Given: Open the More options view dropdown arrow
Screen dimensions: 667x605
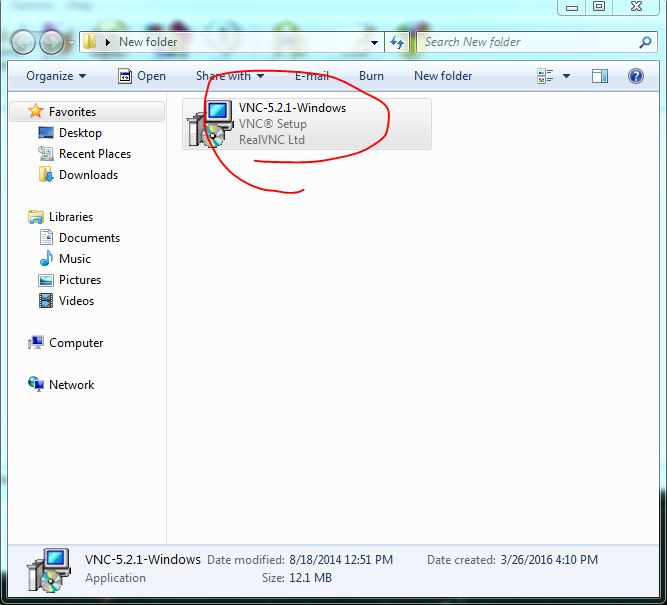Looking at the screenshot, I should 566,76.
